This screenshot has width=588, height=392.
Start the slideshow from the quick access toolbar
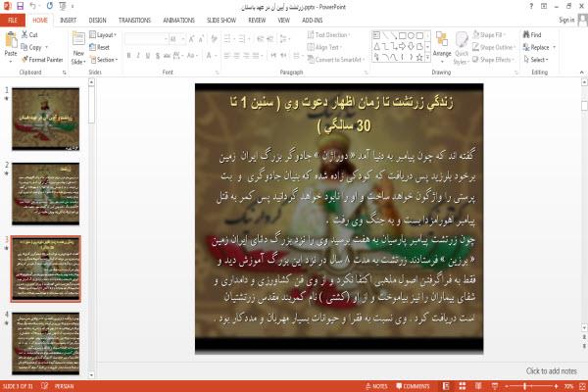[63, 6]
